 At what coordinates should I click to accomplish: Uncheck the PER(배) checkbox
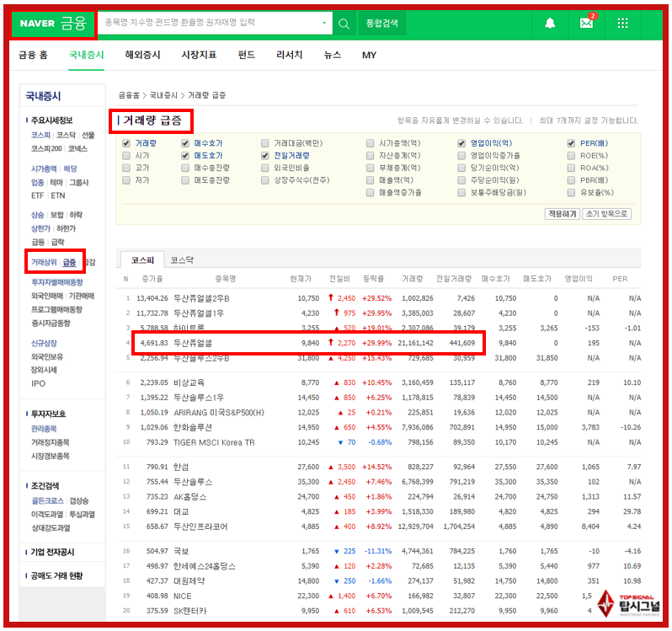[x=571, y=143]
